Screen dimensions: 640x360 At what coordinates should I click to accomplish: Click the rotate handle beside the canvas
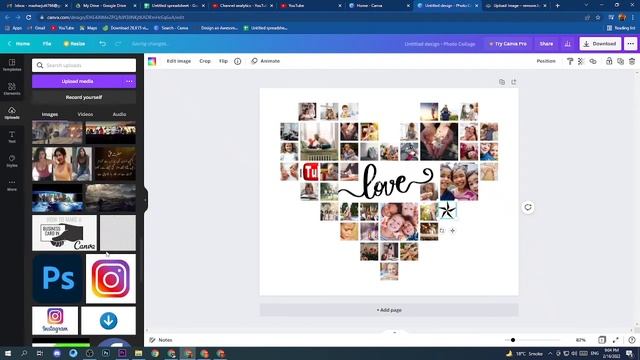[x=528, y=207]
